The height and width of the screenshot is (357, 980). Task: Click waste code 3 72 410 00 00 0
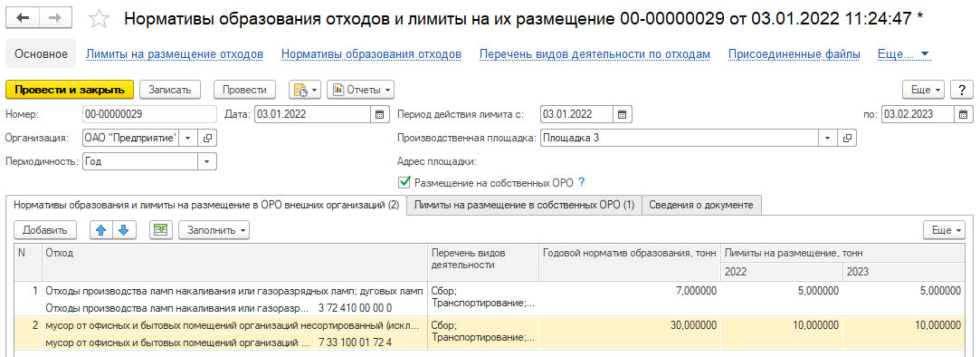355,308
